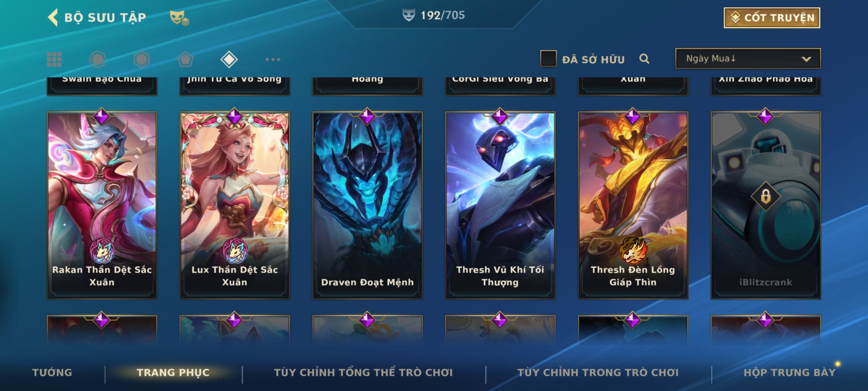Viewport: 868px width, 391px height.
Task: Choose the first round rarity filter icon
Action: click(x=98, y=59)
